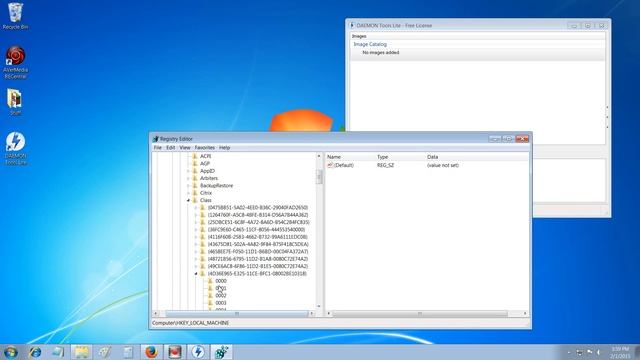
Task: Click the Images header in DAEMON Tools
Action: pos(359,36)
